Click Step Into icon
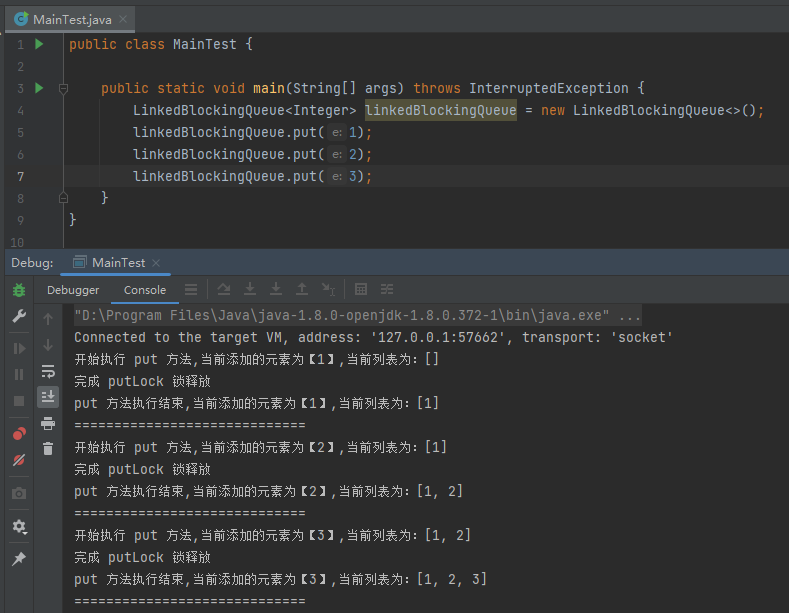Image resolution: width=789 pixels, height=613 pixels. point(250,289)
